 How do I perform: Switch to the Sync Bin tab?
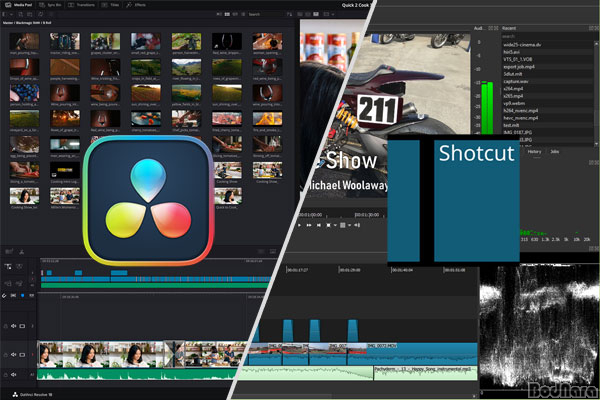[x=50, y=5]
